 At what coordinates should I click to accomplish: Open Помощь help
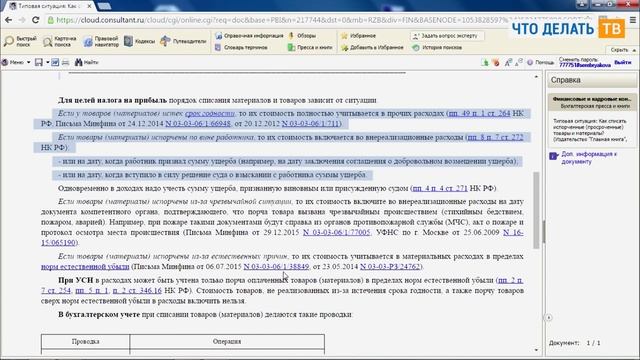[540, 62]
